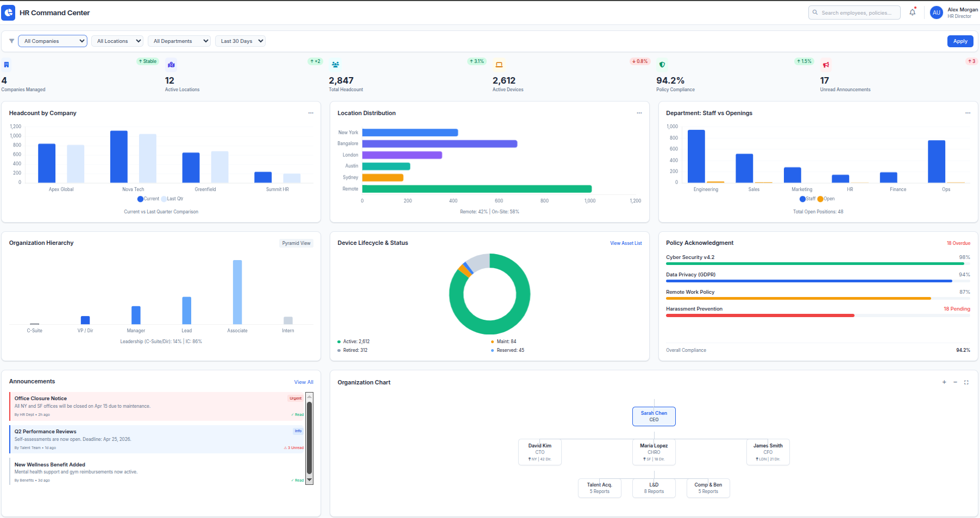Click the Stable trend badge
Screen dimensions: 980x518
(x=147, y=61)
